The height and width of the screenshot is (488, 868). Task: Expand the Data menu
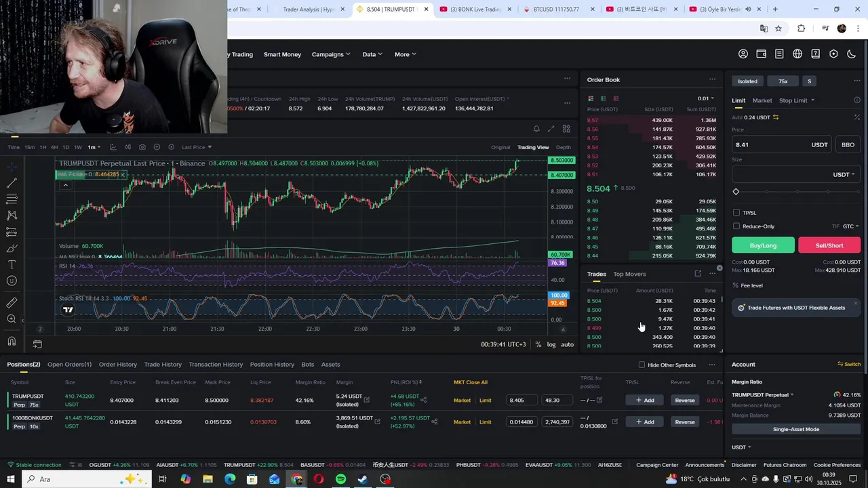[x=372, y=54]
